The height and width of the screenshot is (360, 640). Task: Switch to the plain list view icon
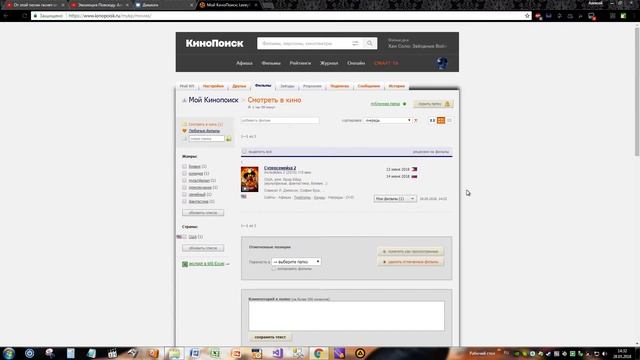(449, 120)
